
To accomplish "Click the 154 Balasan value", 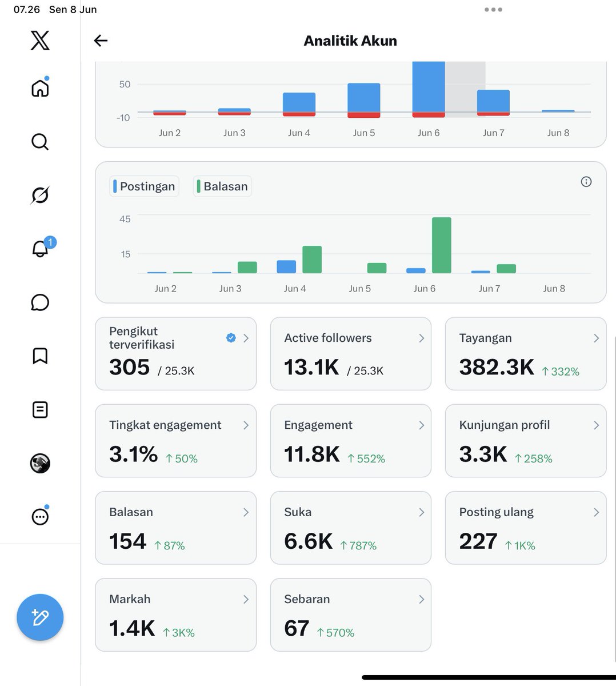I will [x=128, y=541].
